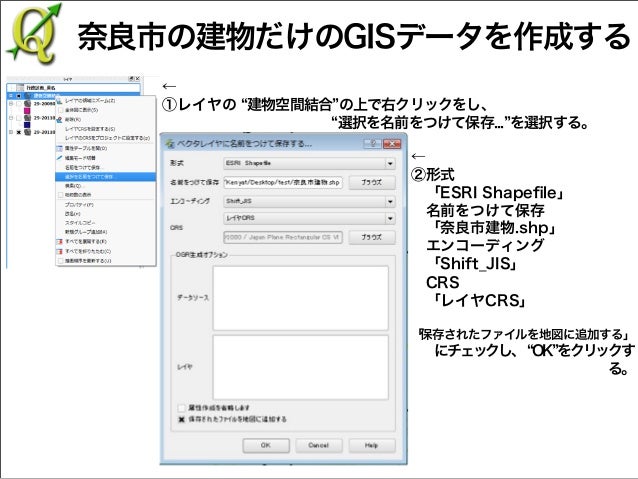The height and width of the screenshot is (479, 638).
Task: Click the disabled Japan Plane Rectangular CRS field
Action: click(283, 237)
